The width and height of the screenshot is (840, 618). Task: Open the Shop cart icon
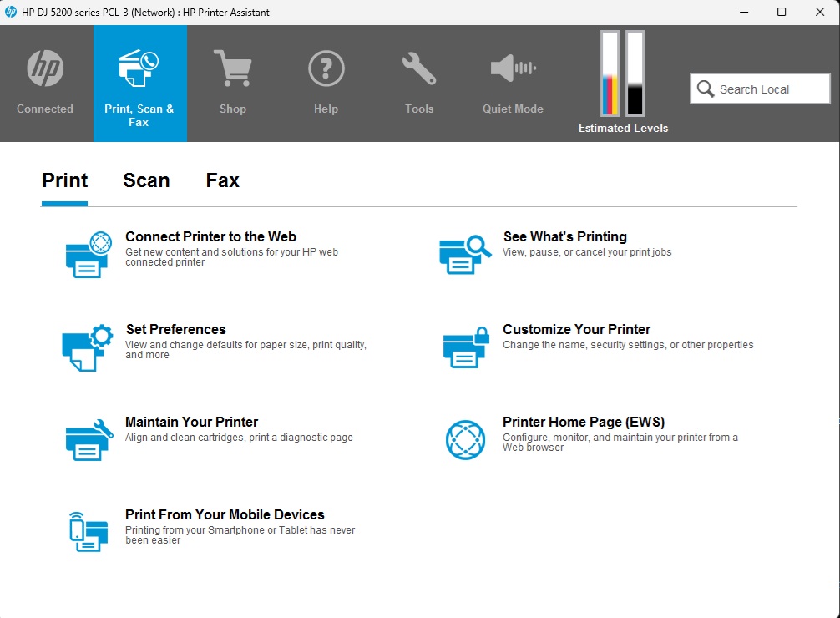(232, 68)
